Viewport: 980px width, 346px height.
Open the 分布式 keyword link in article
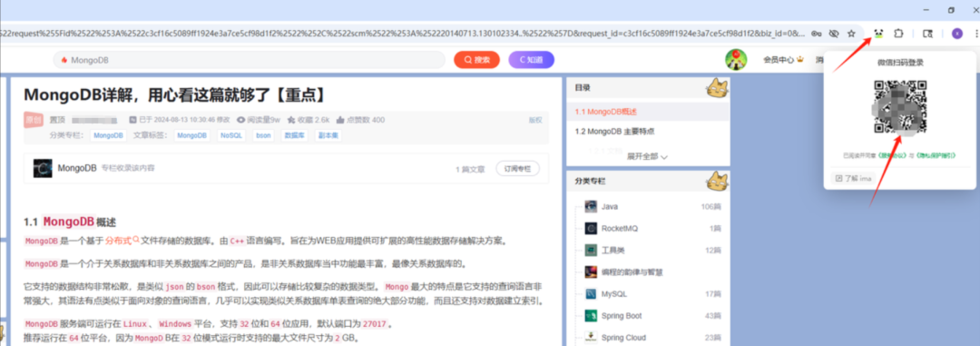pyautogui.click(x=117, y=241)
